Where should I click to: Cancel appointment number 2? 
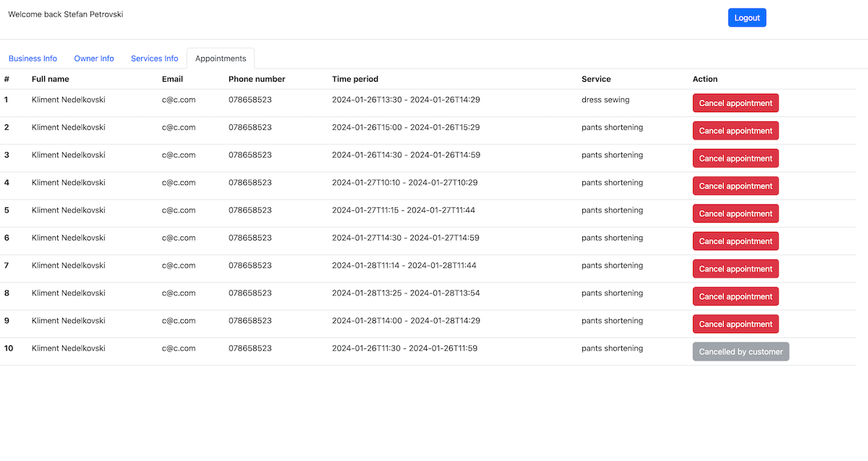[735, 131]
